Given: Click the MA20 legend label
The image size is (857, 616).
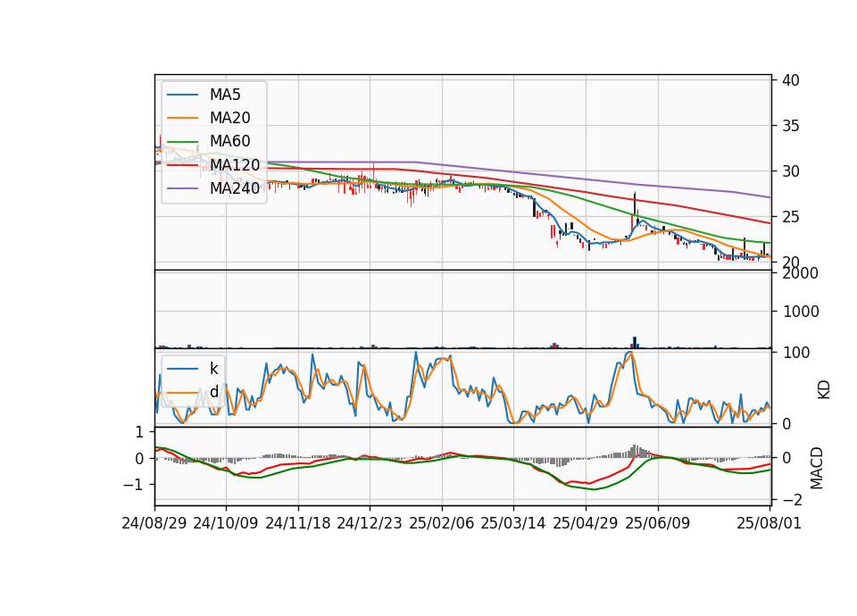Looking at the screenshot, I should pyautogui.click(x=229, y=118).
